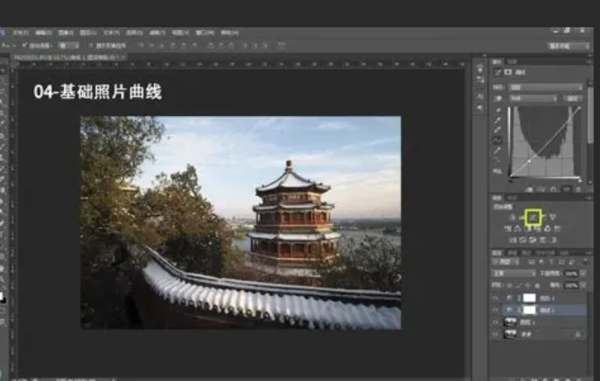Toggle lock position in Layers panel
This screenshot has height=381, width=600.
tap(528, 285)
